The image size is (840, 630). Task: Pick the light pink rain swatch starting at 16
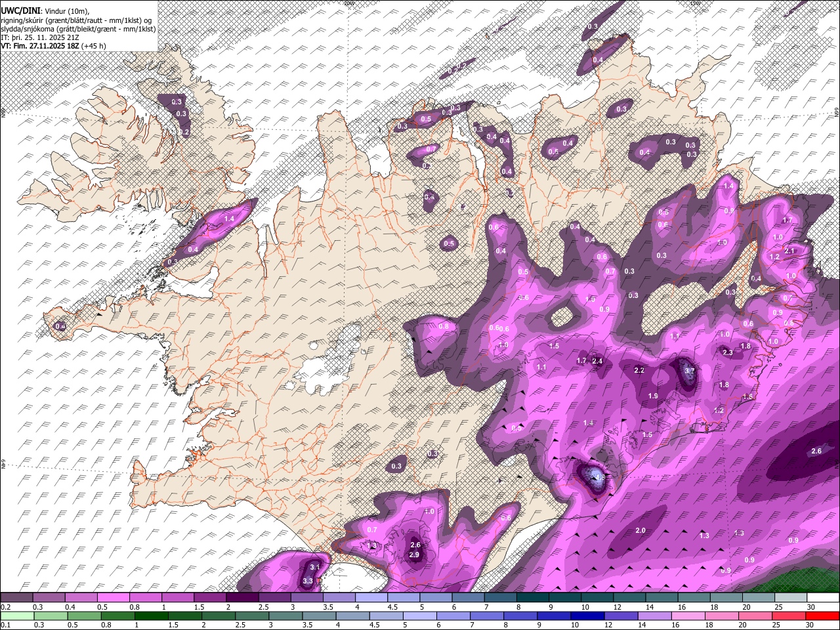(x=688, y=616)
